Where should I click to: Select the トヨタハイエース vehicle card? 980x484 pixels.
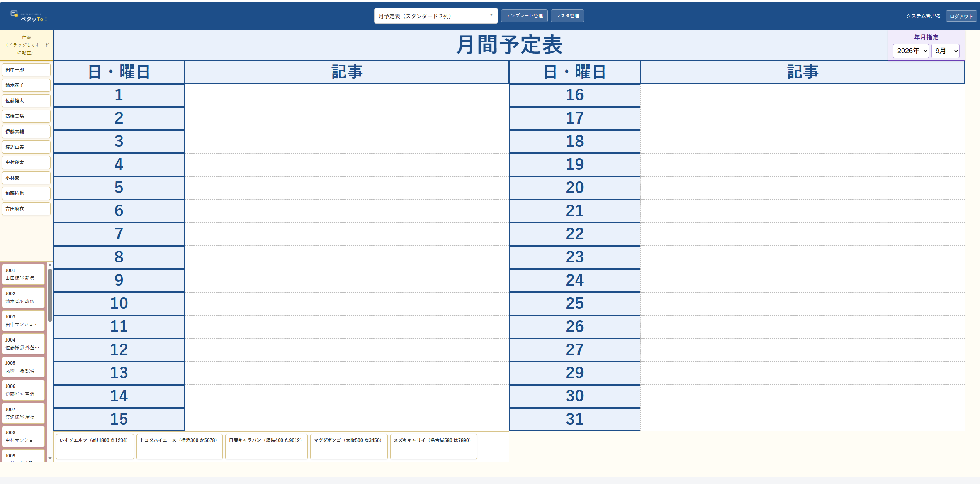coord(180,447)
